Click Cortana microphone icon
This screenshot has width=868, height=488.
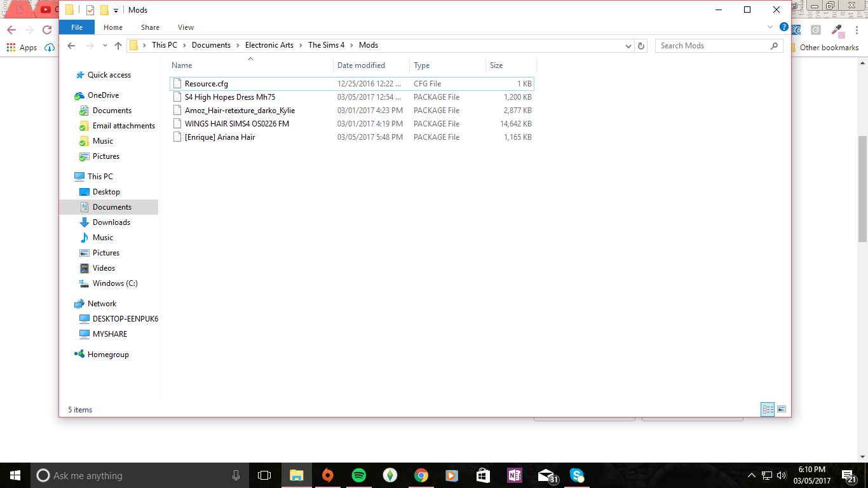click(236, 475)
